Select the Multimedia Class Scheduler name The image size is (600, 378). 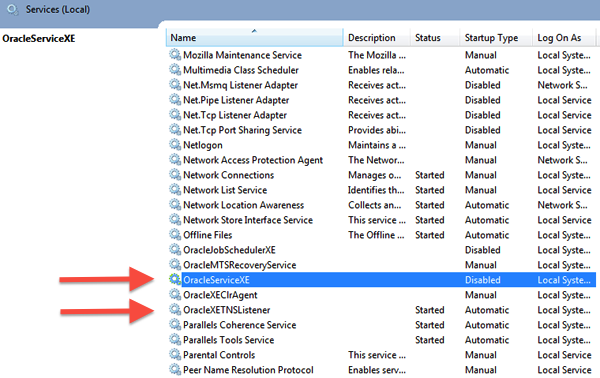[x=241, y=70]
